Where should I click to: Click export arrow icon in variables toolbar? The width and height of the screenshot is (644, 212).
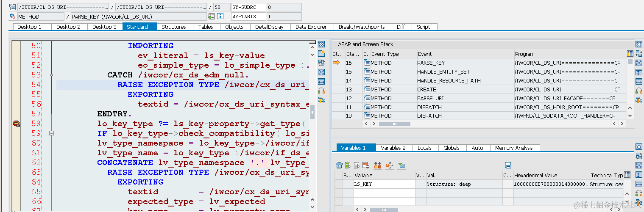click(390, 165)
